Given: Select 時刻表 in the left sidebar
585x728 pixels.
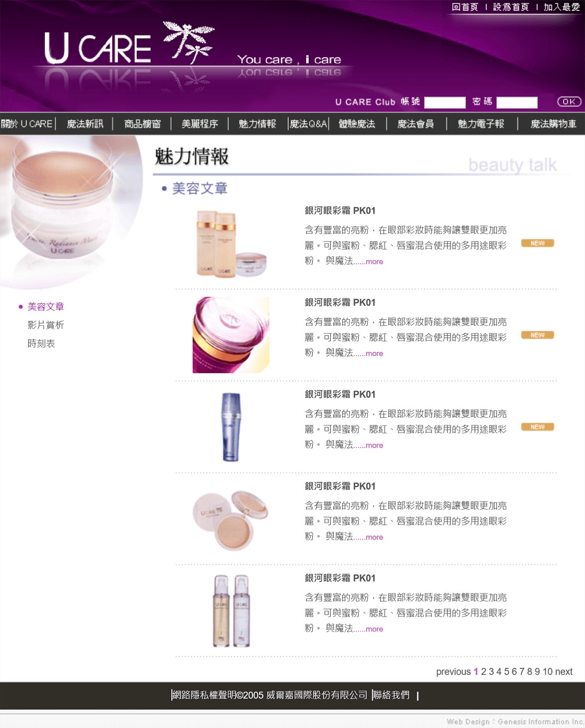Looking at the screenshot, I should 41,344.
